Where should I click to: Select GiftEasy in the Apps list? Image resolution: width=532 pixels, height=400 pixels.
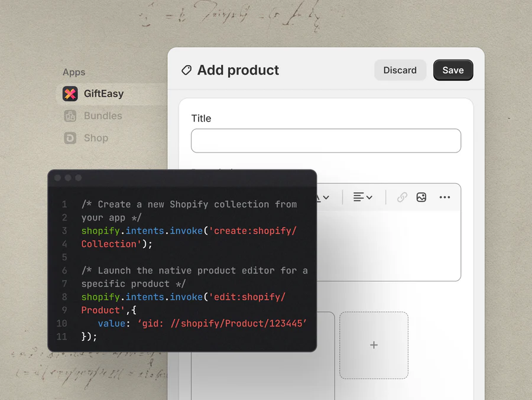coord(112,94)
